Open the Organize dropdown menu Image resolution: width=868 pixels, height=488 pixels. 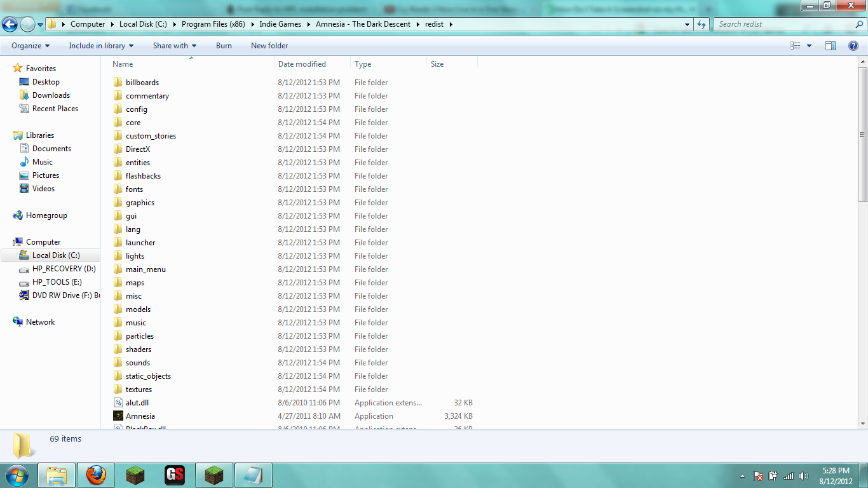(x=31, y=46)
